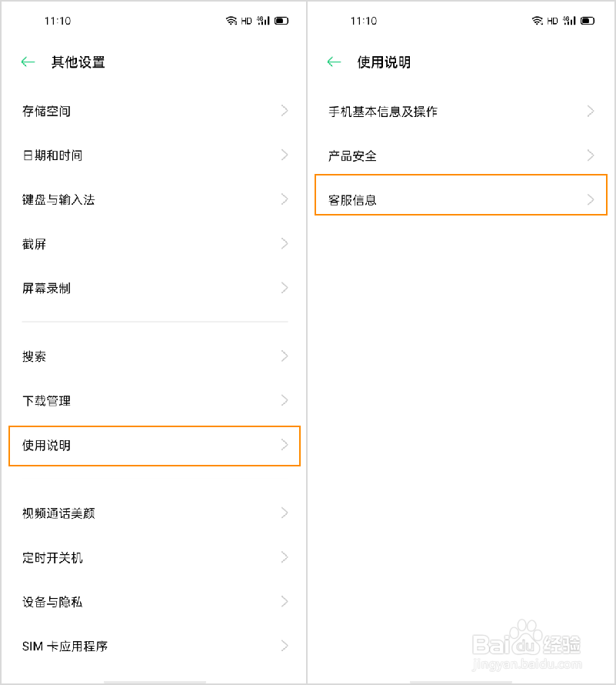
Task: Tap back arrow on 使用说明 screen
Action: point(334,62)
